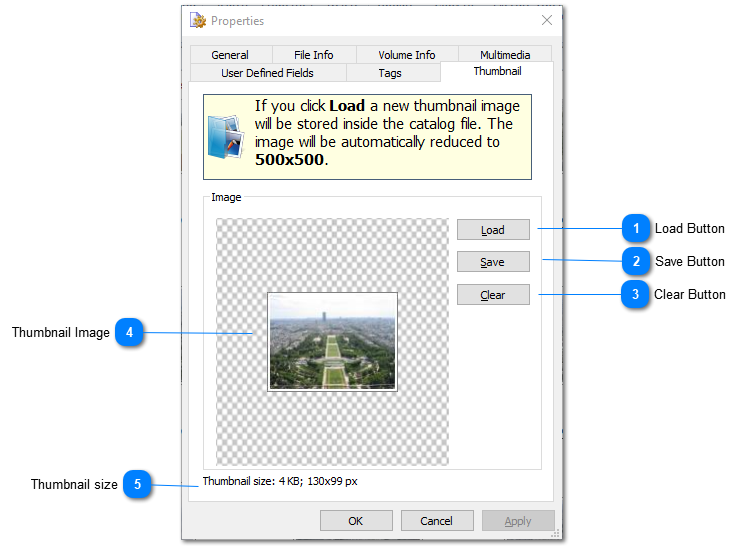This screenshot has width=742, height=549.
Task: Open the User Defined Fields tab
Action: pyautogui.click(x=267, y=73)
